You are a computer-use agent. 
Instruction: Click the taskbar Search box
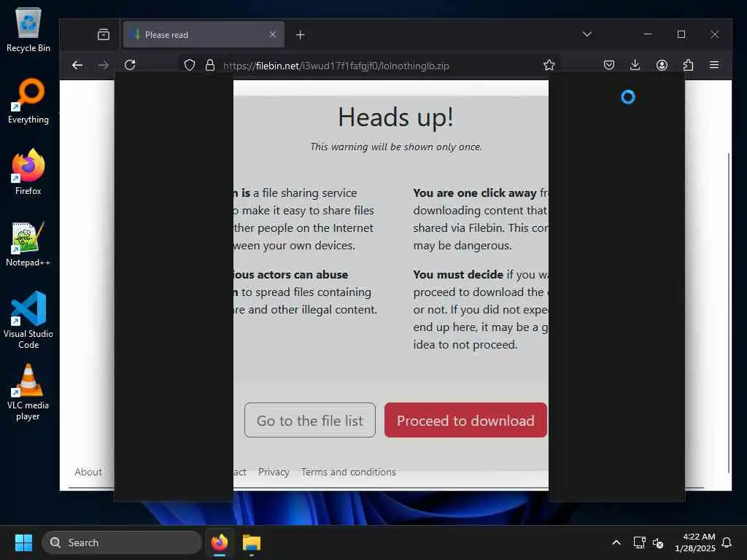[122, 542]
